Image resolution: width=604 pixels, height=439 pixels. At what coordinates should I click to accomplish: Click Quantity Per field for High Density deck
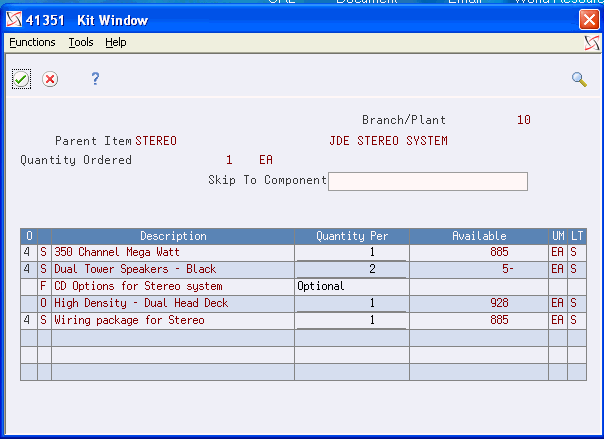coord(351,303)
